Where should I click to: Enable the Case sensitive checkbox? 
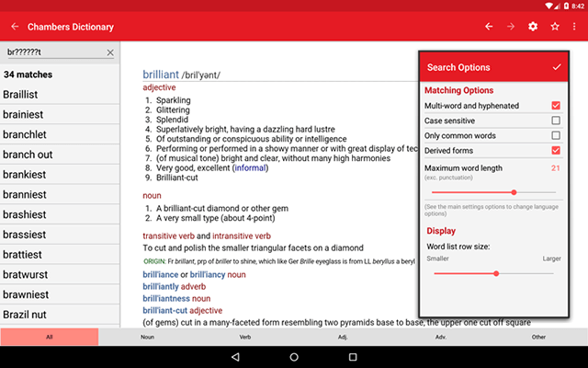coord(556,121)
